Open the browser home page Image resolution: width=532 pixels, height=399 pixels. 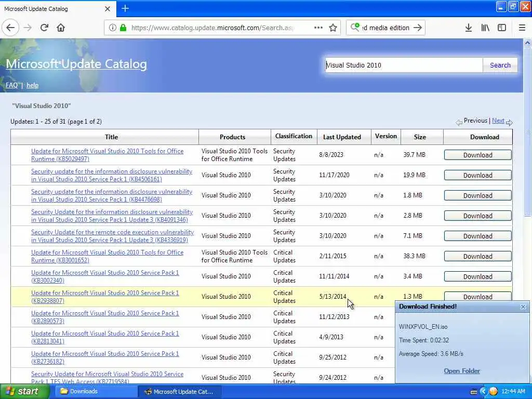point(61,28)
